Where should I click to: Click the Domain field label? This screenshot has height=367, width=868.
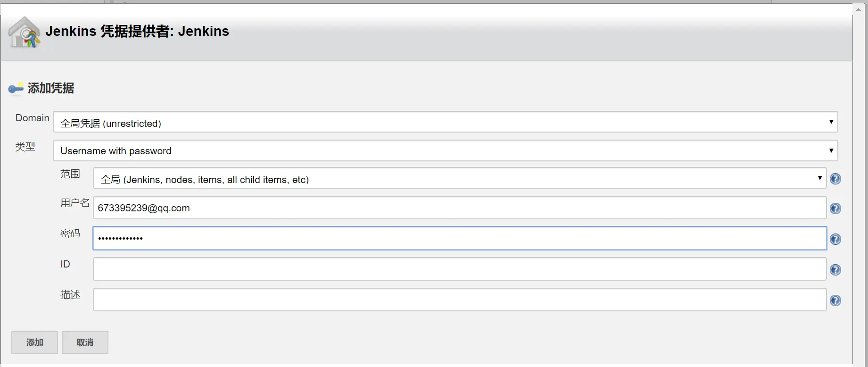(32, 118)
